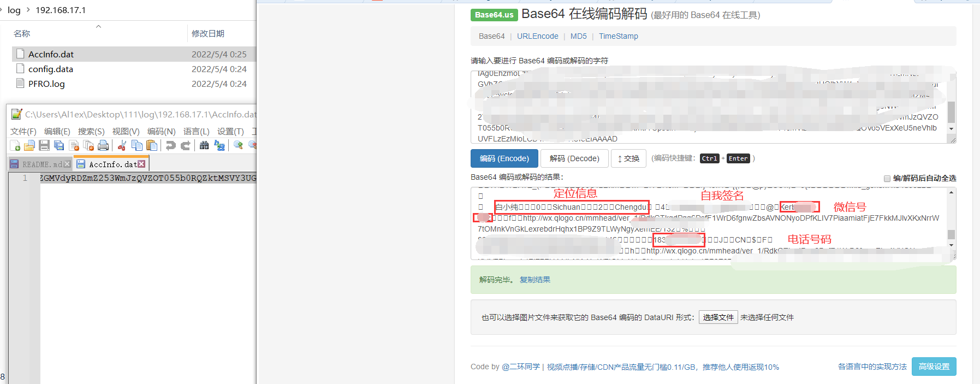Viewport: 980px width, 384px height.
Task: Open the 文件(F) menu
Action: [23, 132]
